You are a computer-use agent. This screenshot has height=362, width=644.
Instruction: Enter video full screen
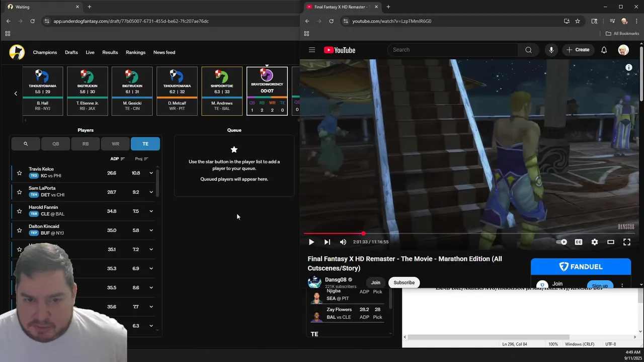point(627,242)
